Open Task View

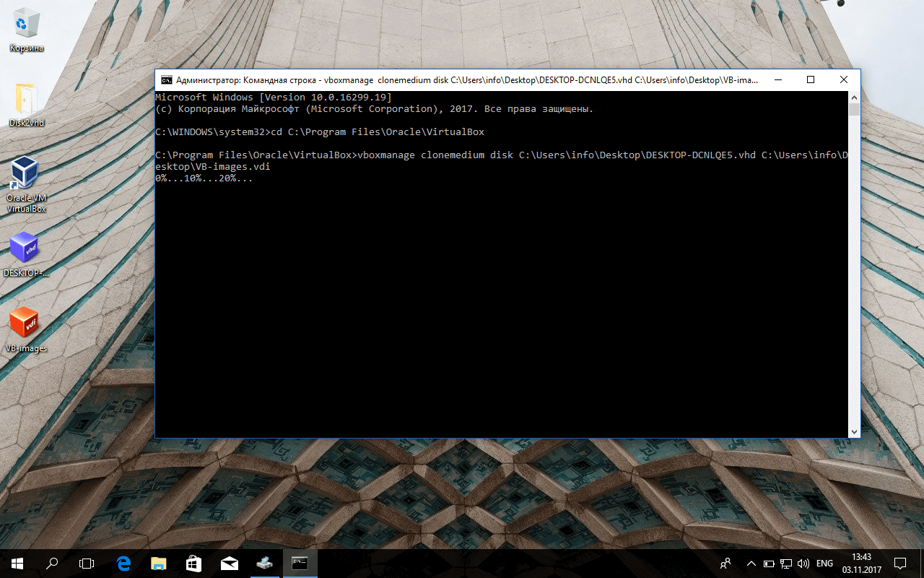pos(87,564)
